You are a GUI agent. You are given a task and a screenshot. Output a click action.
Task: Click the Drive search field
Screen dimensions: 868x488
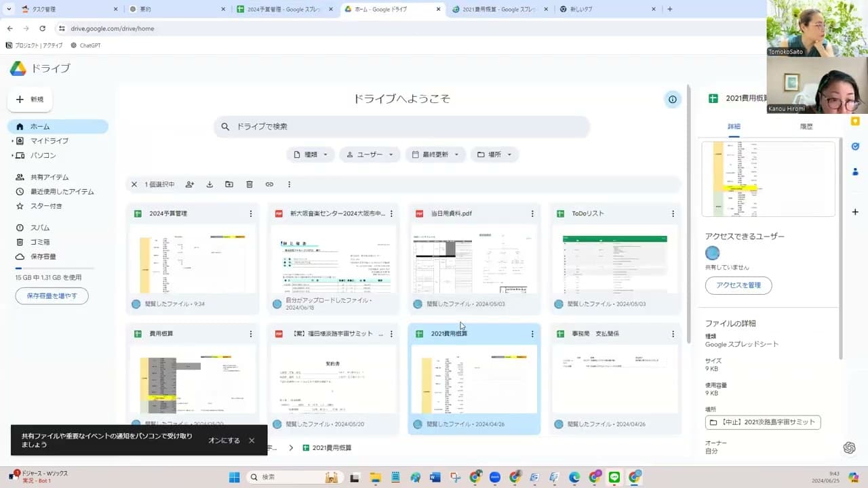coord(401,127)
